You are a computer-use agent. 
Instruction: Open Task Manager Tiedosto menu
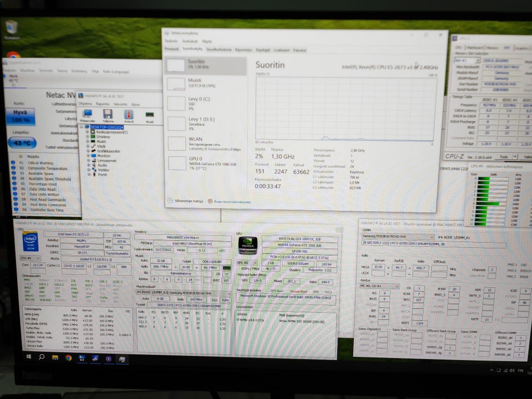[171, 40]
